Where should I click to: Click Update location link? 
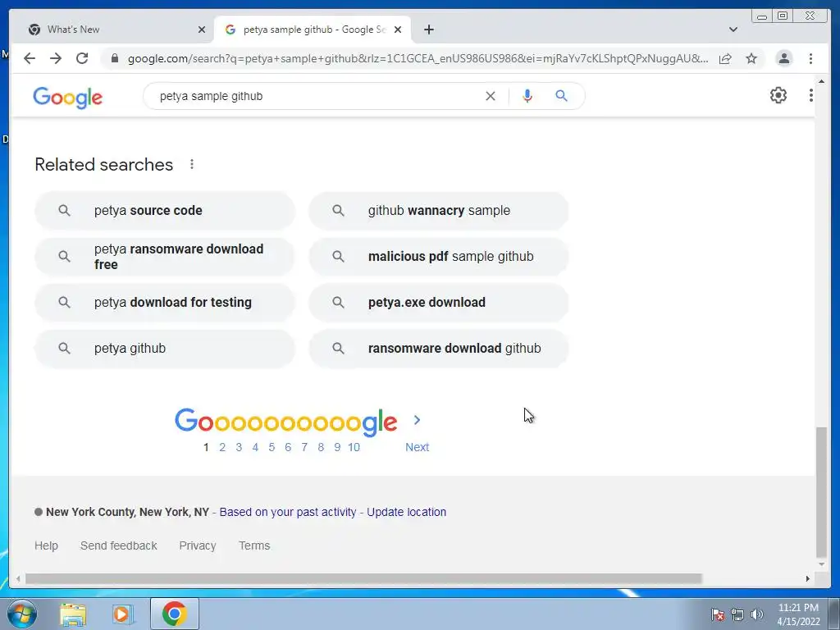pos(407,512)
